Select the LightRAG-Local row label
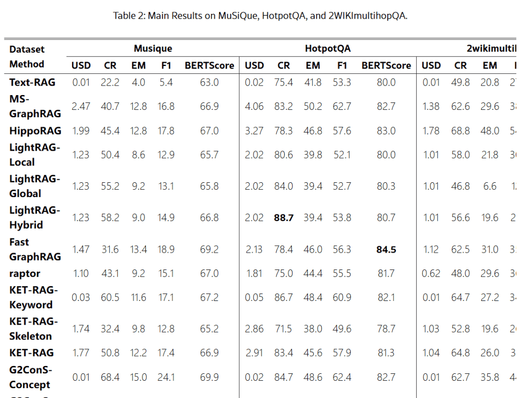Viewport: 532px width, 398px height. coord(34,154)
